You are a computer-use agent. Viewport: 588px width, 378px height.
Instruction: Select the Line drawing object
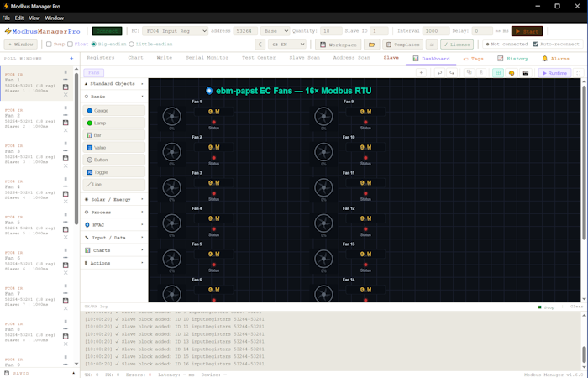[x=114, y=185]
